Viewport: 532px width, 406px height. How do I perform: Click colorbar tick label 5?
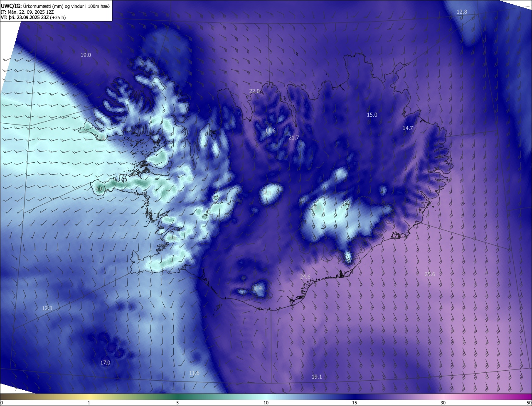coord(177,403)
